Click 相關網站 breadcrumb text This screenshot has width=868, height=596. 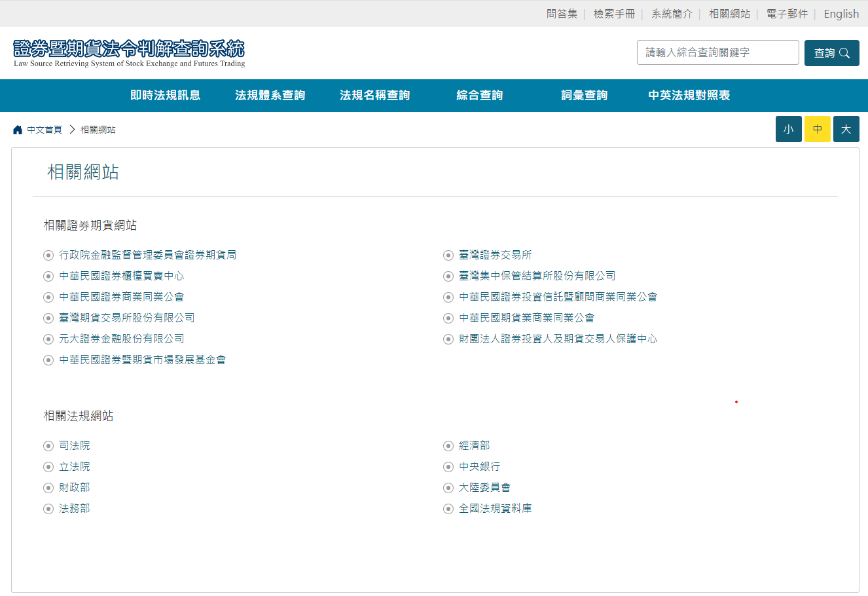[98, 130]
